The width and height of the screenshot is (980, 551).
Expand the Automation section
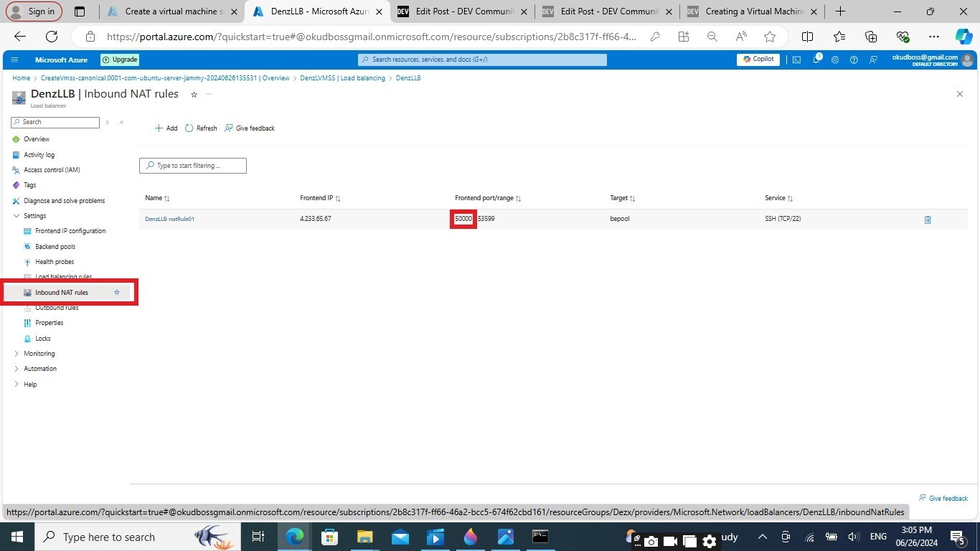tap(17, 369)
